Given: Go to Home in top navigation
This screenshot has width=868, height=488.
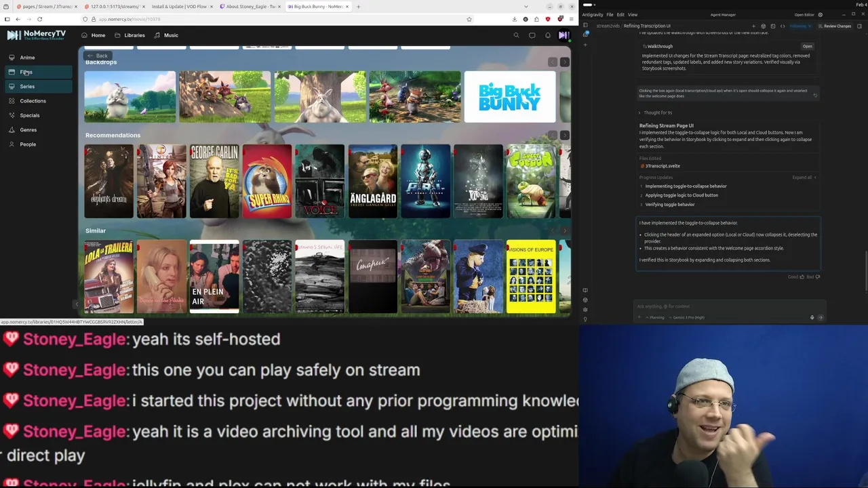Looking at the screenshot, I should click(94, 35).
